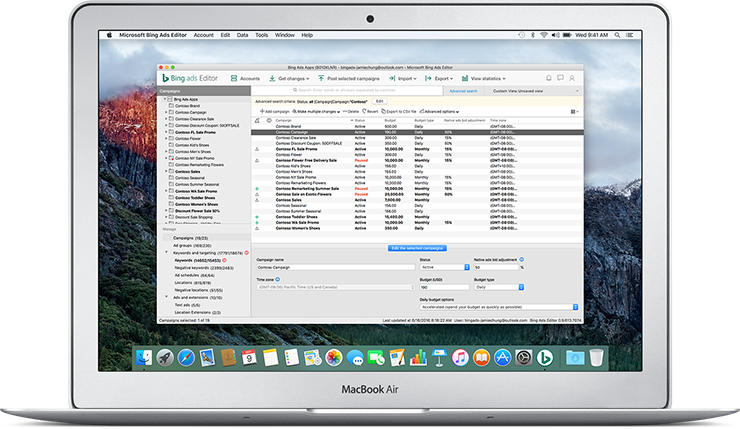Click the campaign search field
Viewport: 740px width, 429px height.
[x=347, y=90]
